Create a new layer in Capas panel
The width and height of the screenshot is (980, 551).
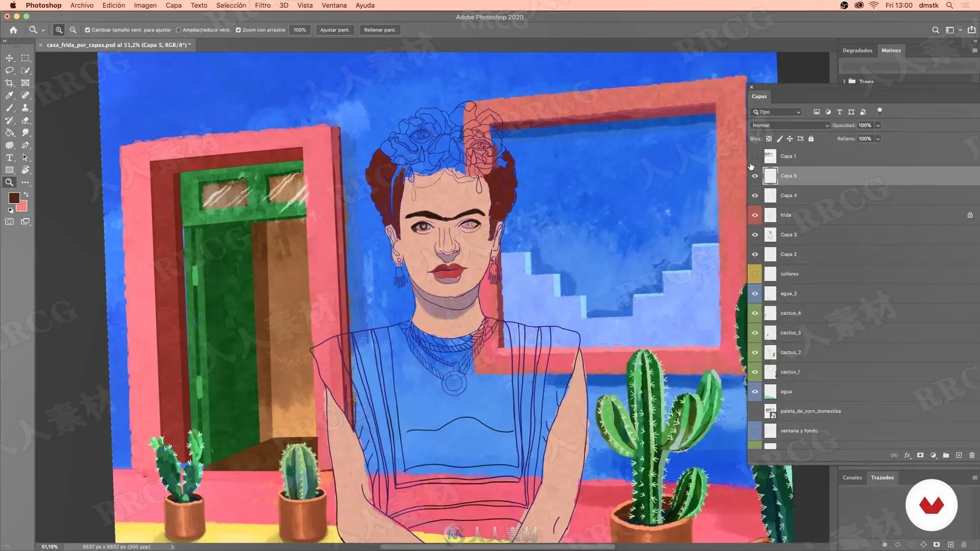tap(959, 455)
